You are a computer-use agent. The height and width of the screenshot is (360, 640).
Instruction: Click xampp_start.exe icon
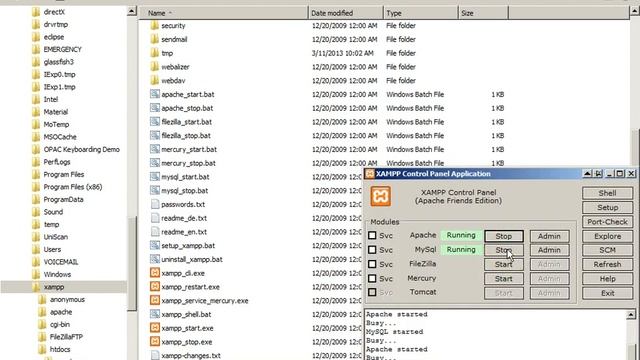[155, 328]
